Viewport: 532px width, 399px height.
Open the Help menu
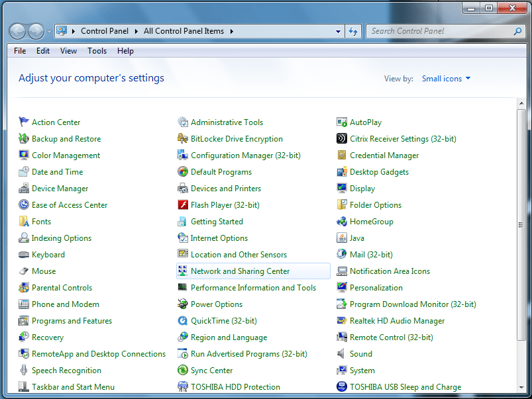click(125, 51)
